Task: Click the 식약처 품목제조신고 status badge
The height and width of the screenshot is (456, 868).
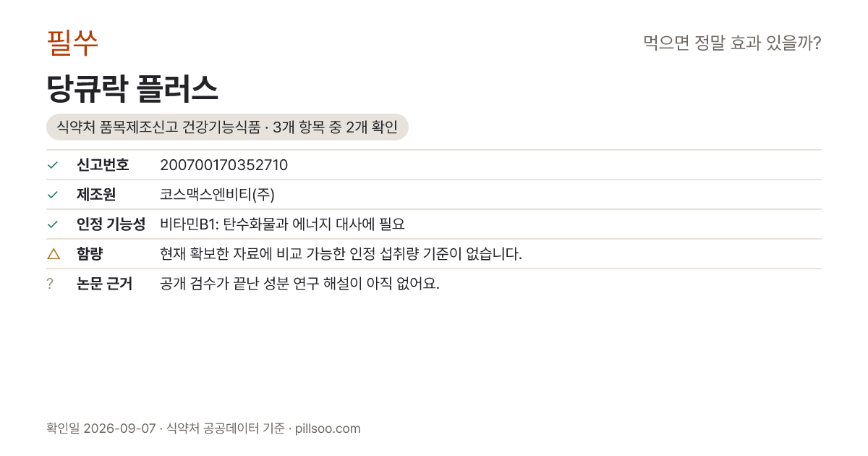Action: click(x=227, y=127)
